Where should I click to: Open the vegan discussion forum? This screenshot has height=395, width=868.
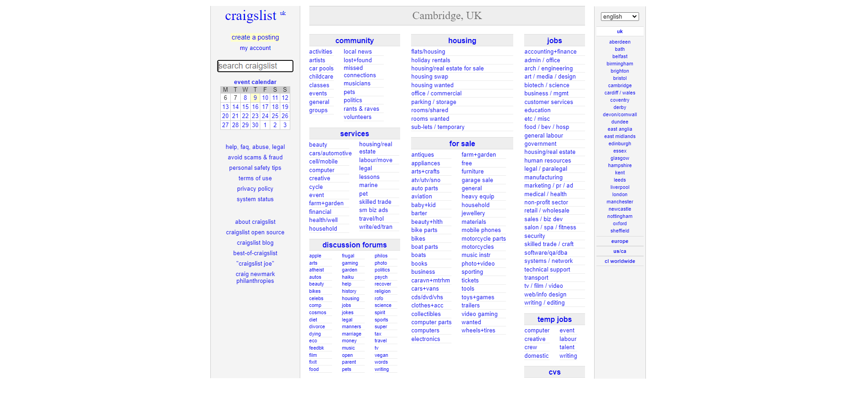382,355
